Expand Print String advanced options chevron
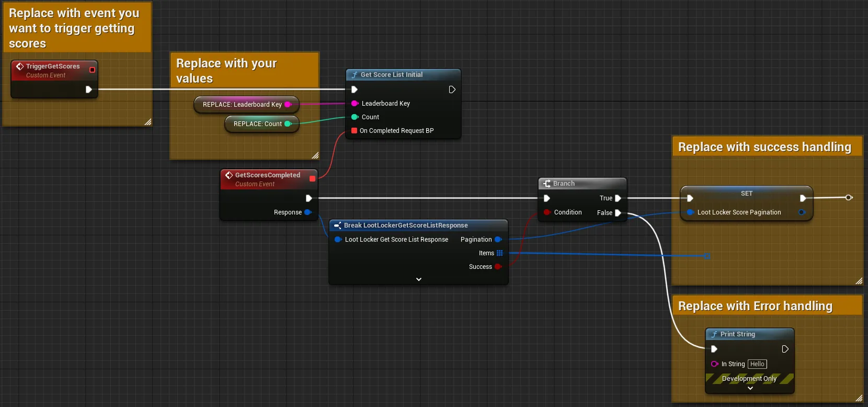The image size is (868, 407). point(750,388)
